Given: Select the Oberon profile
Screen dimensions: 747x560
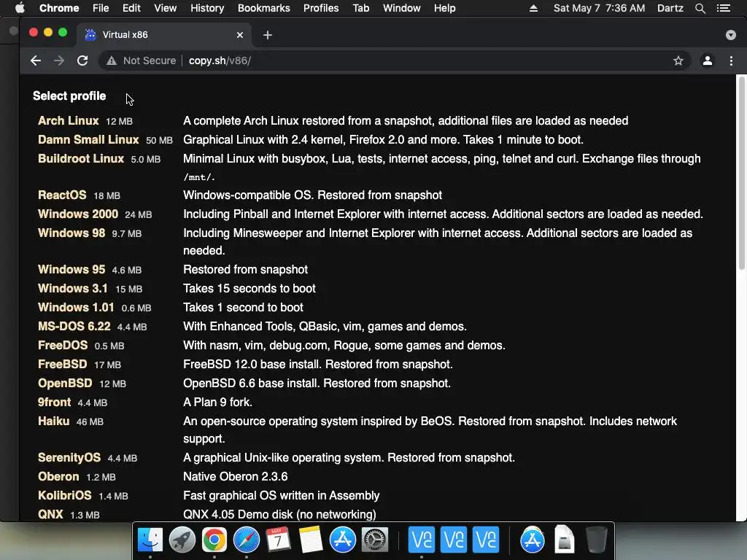Looking at the screenshot, I should click(58, 477).
